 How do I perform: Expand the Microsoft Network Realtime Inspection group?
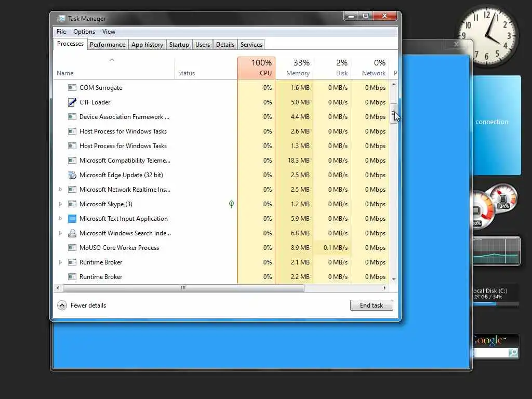click(60, 190)
